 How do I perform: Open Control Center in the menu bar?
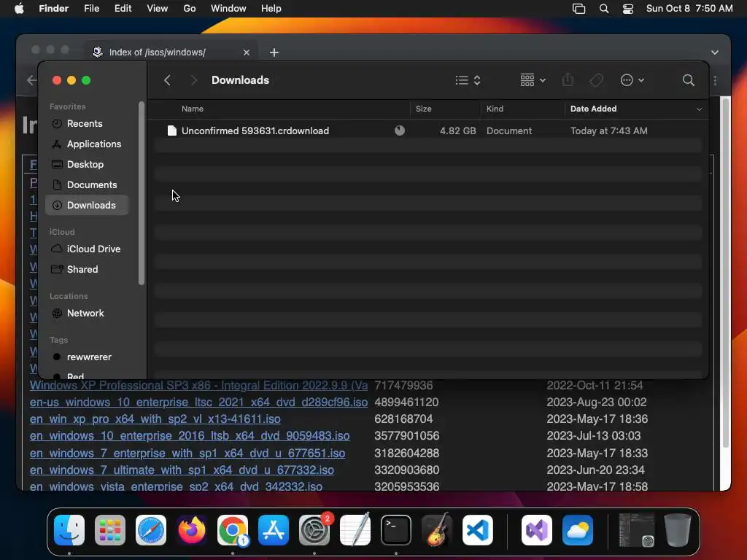628,9
